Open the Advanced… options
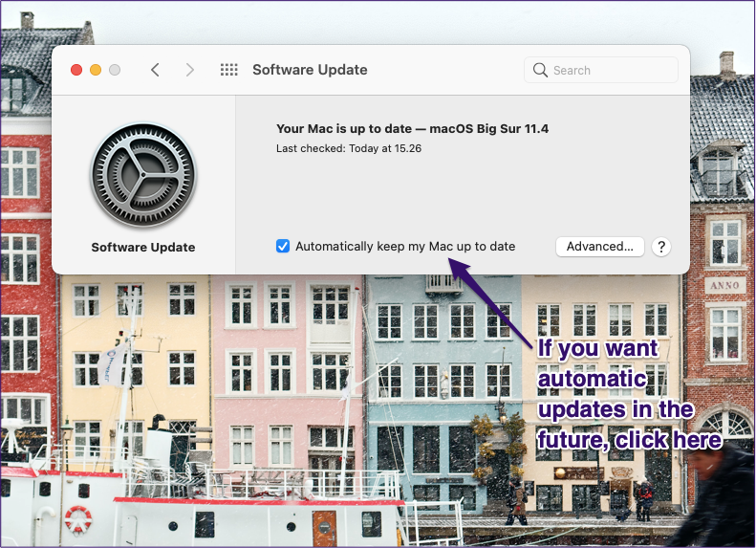The image size is (756, 548). [x=600, y=247]
